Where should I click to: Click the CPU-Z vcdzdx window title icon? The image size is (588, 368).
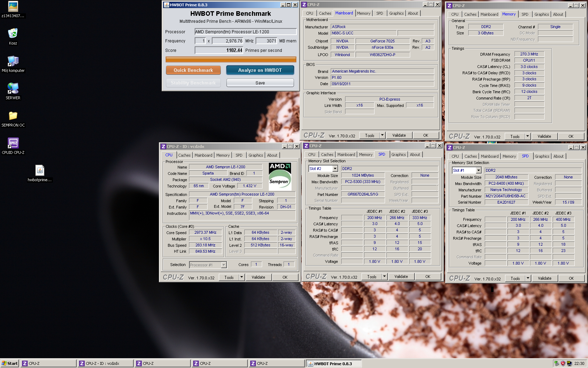coord(163,146)
